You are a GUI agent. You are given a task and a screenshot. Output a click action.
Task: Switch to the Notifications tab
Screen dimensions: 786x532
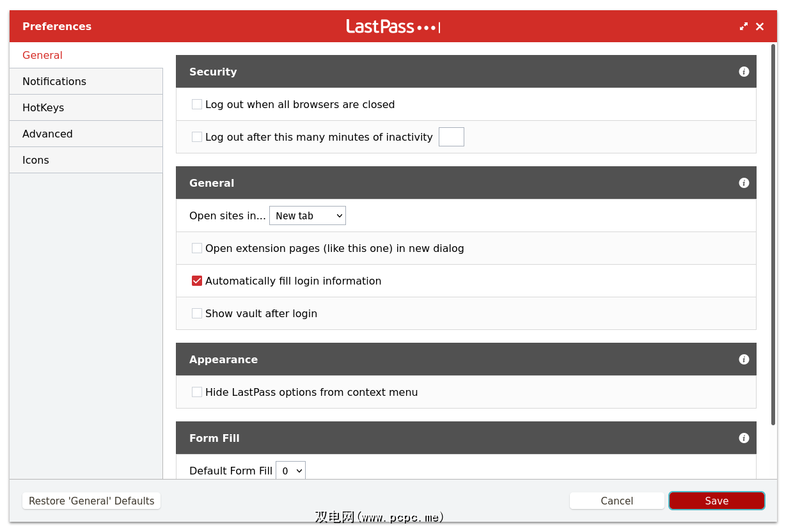coord(86,81)
